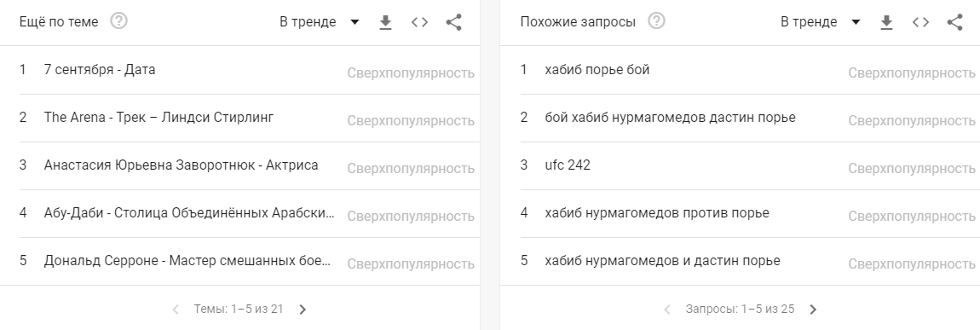This screenshot has height=330, width=980.
Task: Open embed code for 'Ещё по теме'
Action: point(419,22)
